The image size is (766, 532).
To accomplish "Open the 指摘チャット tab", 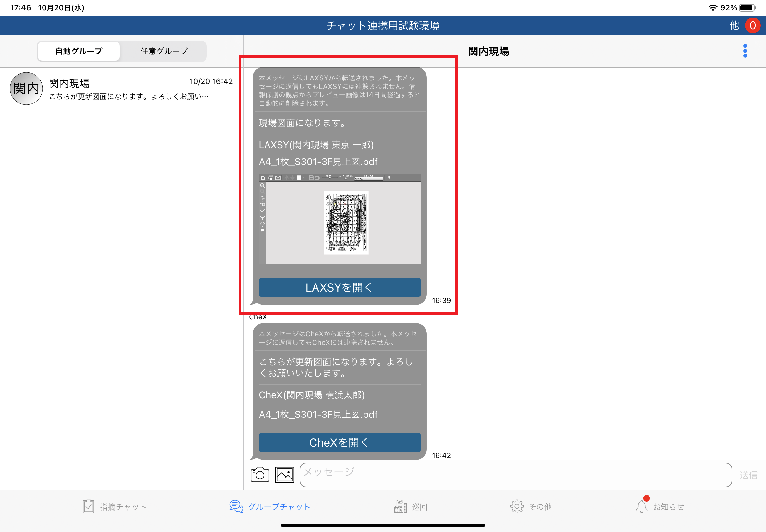I will 114,507.
